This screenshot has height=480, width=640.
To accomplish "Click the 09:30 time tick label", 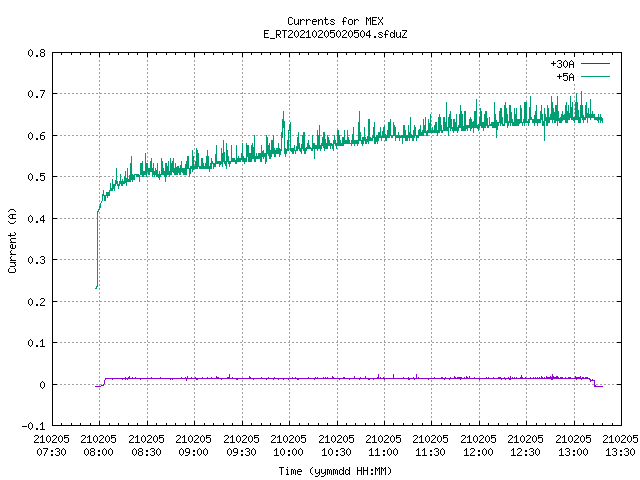I will coord(241,452).
